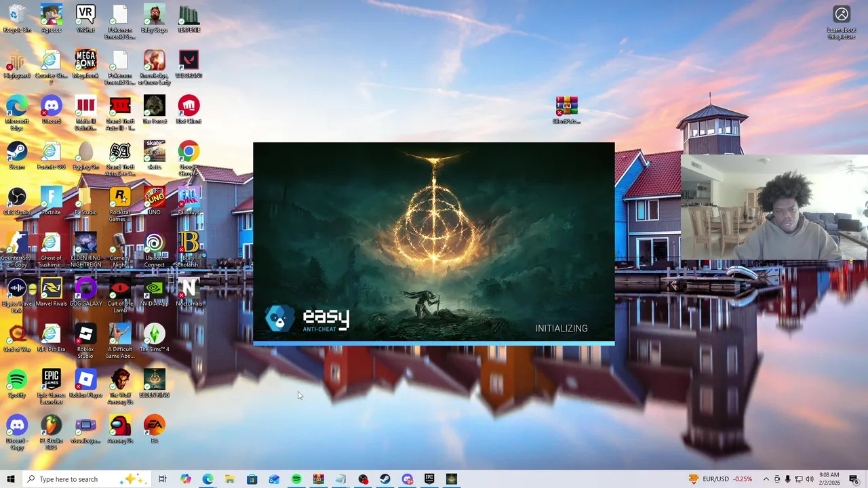Image resolution: width=868 pixels, height=488 pixels.
Task: Open GOG GALAXY desktop shortcut
Action: [85, 292]
